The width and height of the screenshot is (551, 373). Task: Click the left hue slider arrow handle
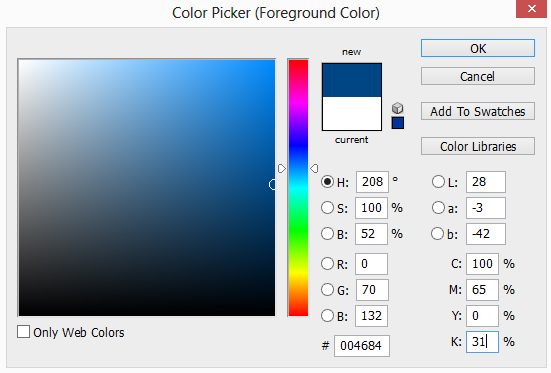point(282,168)
